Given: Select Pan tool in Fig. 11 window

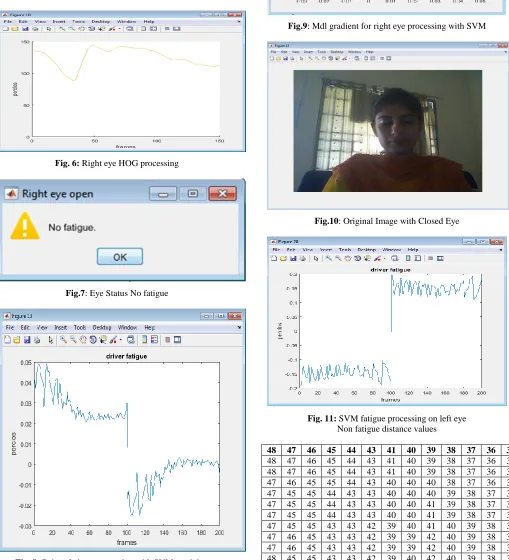Looking at the screenshot, I should tap(348, 258).
